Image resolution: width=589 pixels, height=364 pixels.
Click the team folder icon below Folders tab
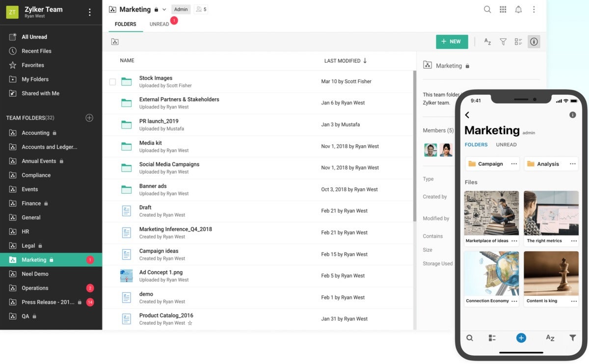[x=115, y=42]
